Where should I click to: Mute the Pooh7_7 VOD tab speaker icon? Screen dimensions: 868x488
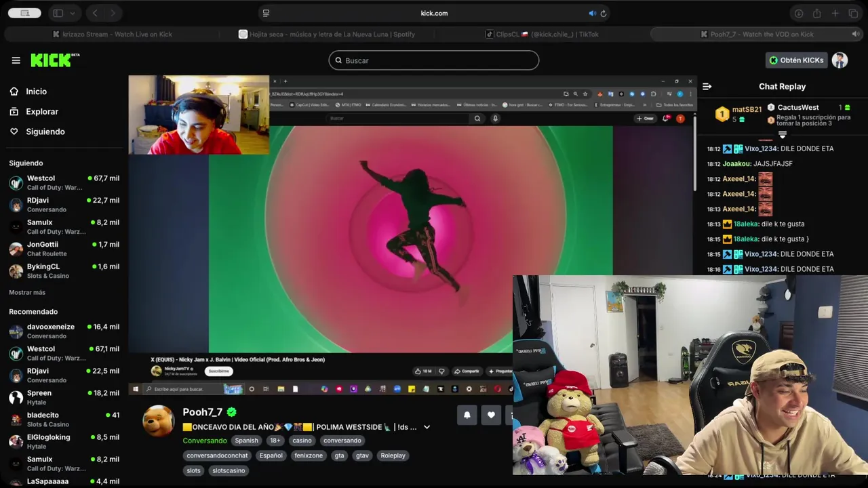point(855,34)
